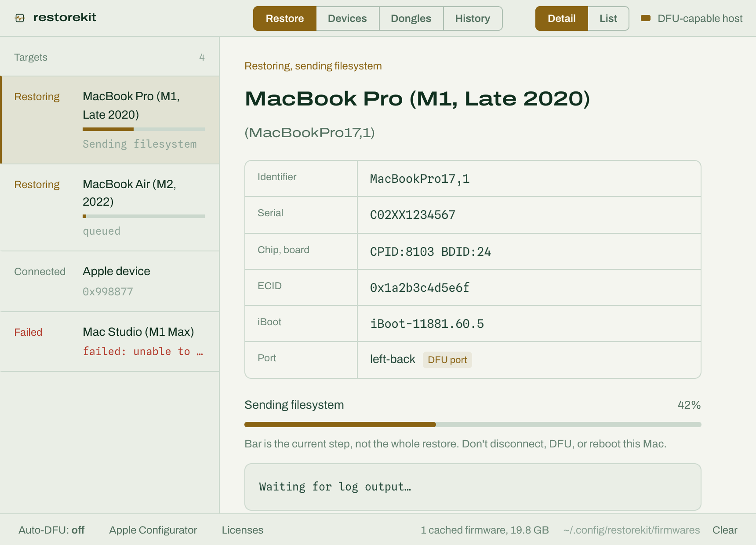Select MacBook Pro (M1, Late 2020) target
Image resolution: width=756 pixels, height=545 pixels.
pyautogui.click(x=110, y=120)
